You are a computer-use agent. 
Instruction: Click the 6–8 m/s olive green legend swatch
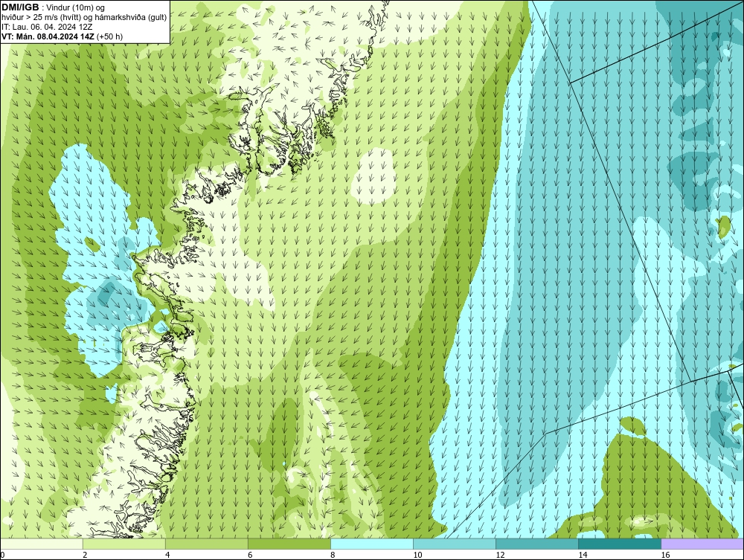(x=289, y=544)
